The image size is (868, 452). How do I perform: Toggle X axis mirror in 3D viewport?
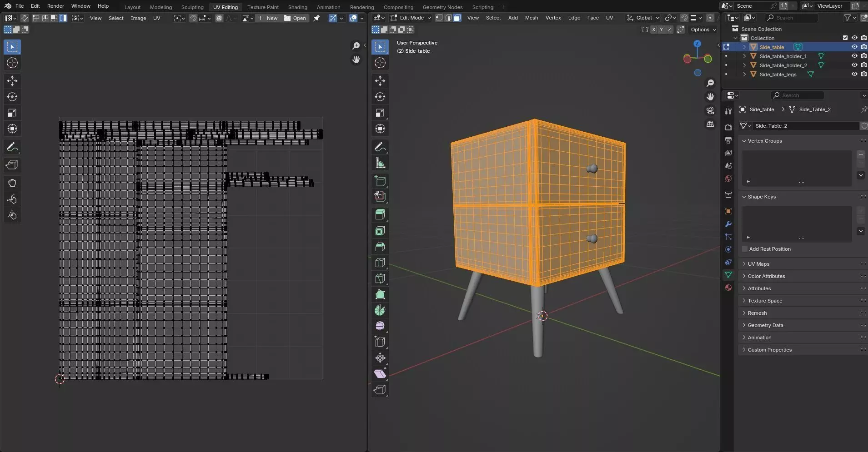(x=653, y=30)
